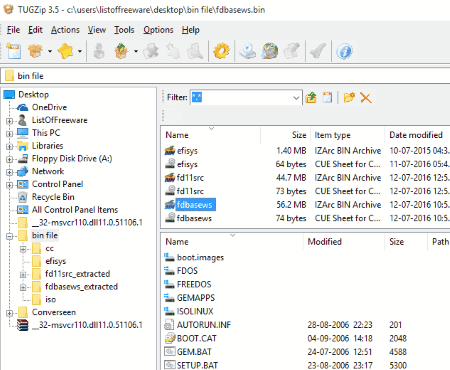
Task: Click the orange X delete icon
Action: [x=366, y=98]
